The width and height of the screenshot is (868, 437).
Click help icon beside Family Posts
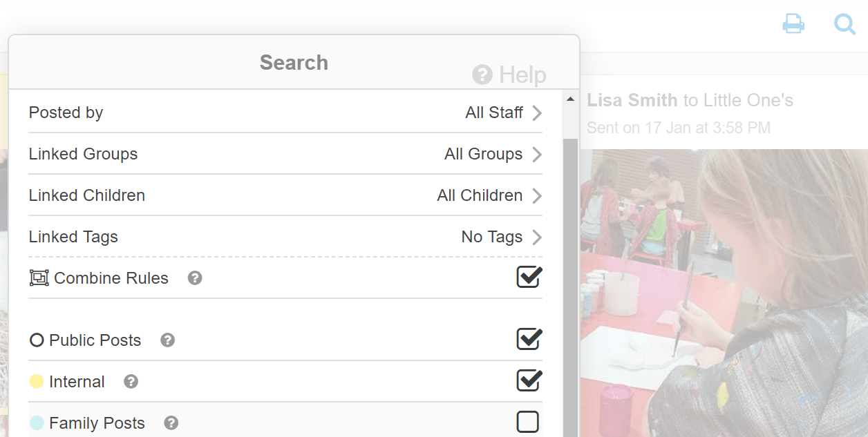coord(171,423)
